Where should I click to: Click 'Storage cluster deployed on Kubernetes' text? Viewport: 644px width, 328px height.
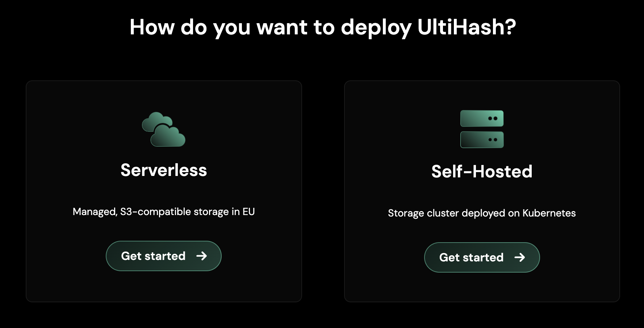point(482,213)
